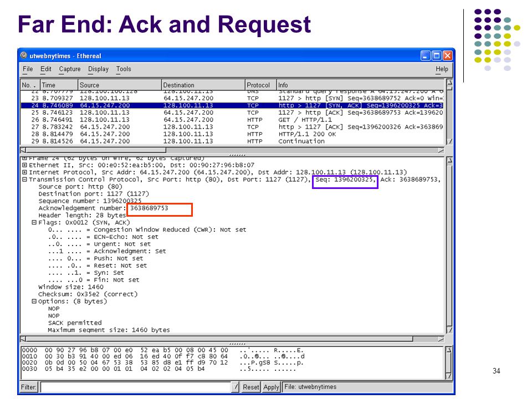Collapse the Transmission Control Protocol node

24,180
